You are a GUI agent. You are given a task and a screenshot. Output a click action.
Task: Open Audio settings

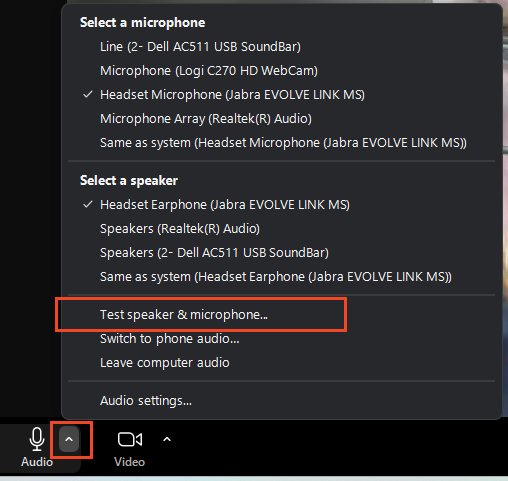281,401
